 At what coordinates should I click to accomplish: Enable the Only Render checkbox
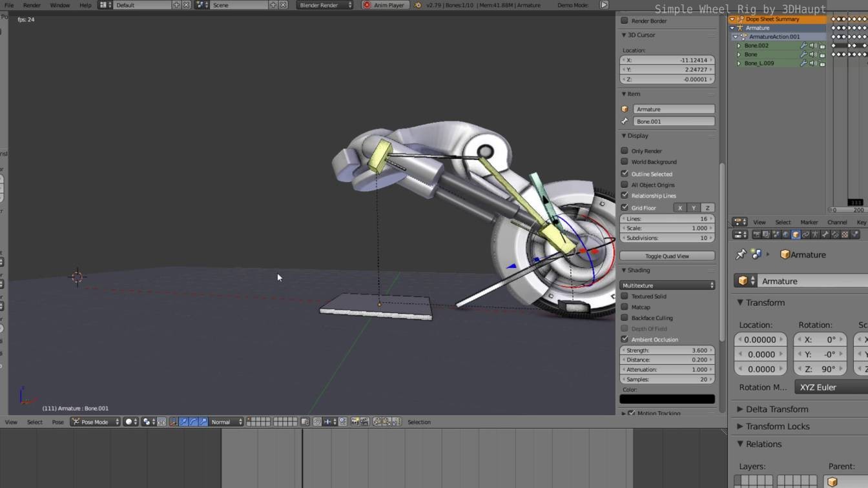[625, 150]
